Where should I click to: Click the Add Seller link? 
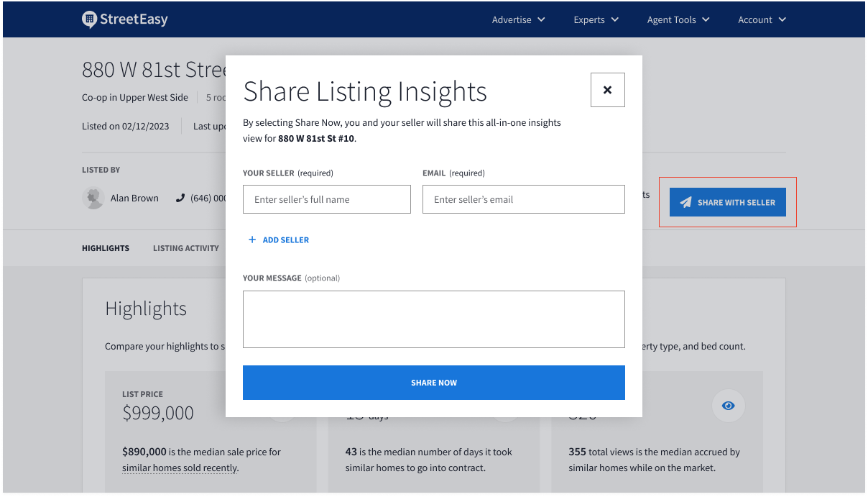coord(279,240)
